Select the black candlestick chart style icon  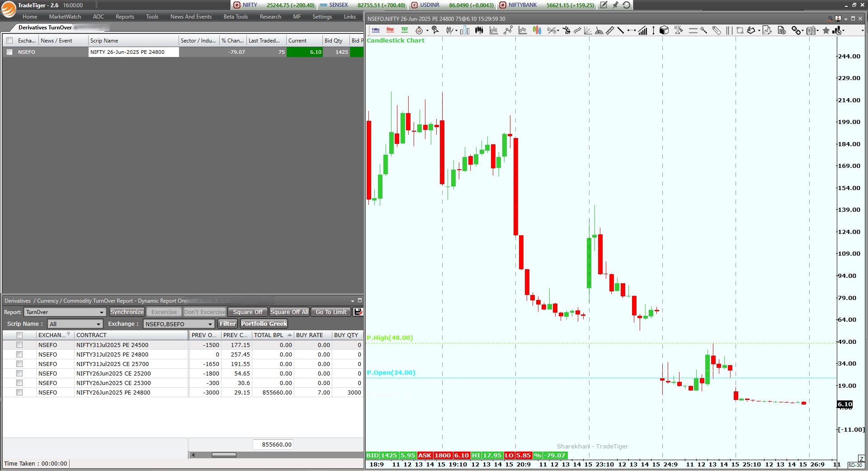click(x=479, y=30)
